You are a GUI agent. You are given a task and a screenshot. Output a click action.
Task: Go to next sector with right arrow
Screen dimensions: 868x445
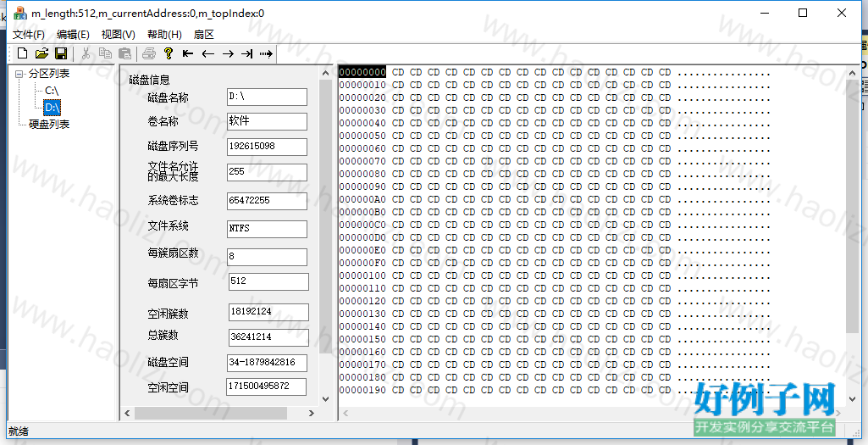click(x=228, y=53)
